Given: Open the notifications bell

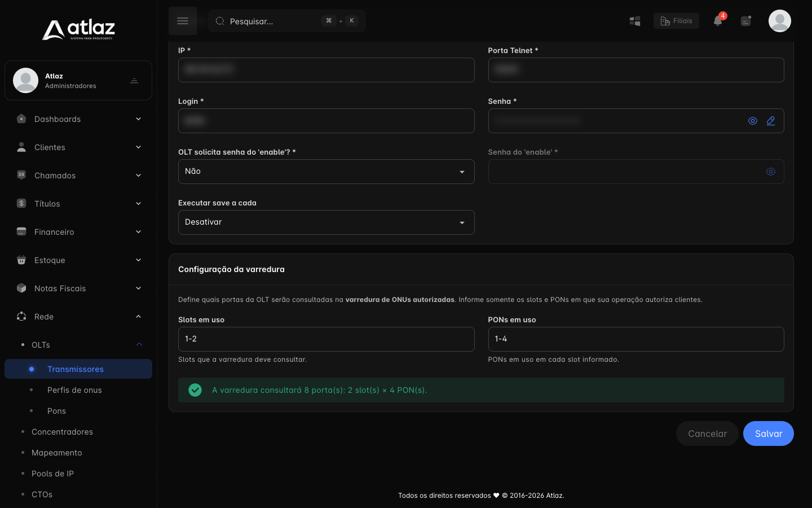Looking at the screenshot, I should click(x=718, y=21).
